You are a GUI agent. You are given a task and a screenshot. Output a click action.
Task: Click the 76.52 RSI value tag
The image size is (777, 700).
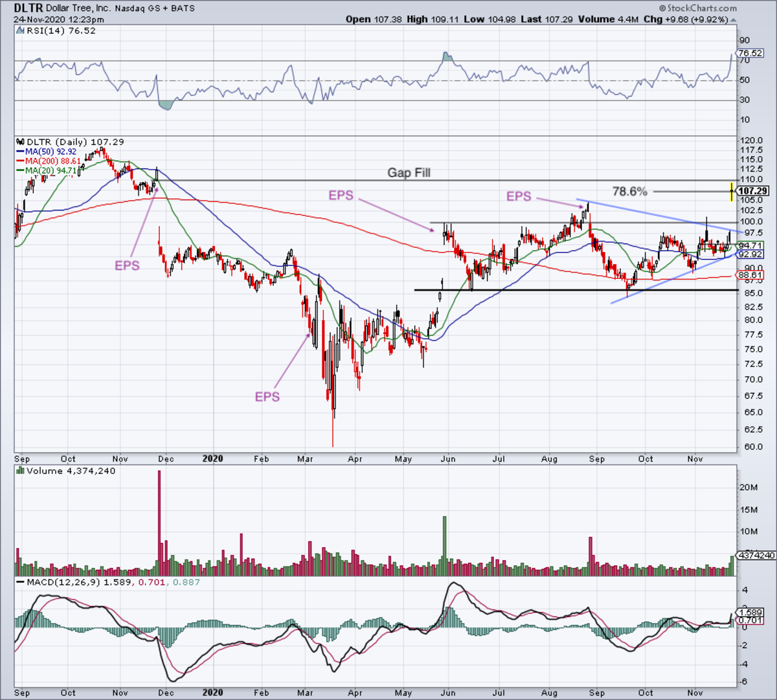point(750,53)
